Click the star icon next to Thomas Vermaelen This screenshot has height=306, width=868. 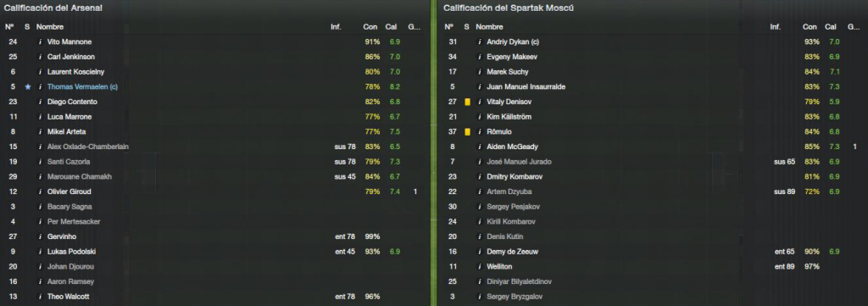pyautogui.click(x=28, y=86)
